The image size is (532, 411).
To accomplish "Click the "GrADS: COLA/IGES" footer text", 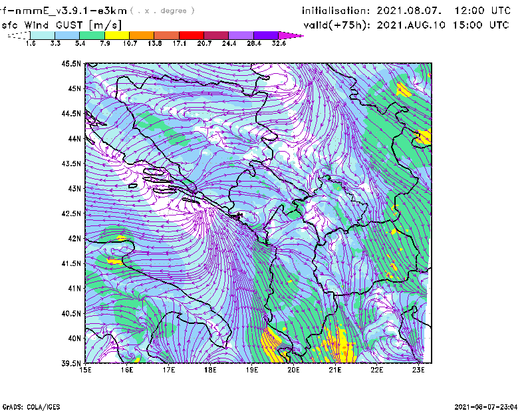I will (31, 407).
